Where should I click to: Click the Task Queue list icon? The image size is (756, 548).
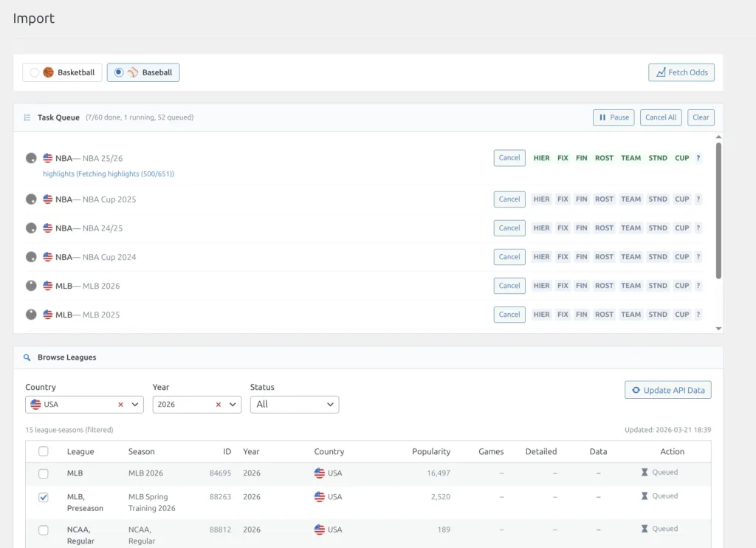tap(27, 117)
